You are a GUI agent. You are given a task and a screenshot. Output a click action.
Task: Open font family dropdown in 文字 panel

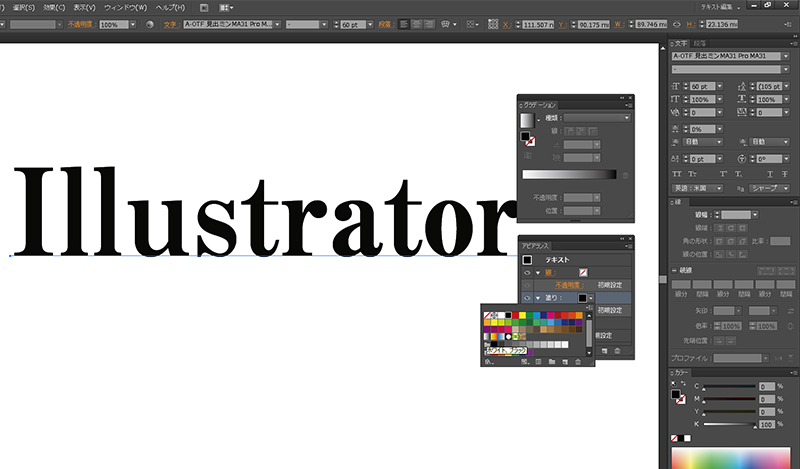pyautogui.click(x=786, y=56)
